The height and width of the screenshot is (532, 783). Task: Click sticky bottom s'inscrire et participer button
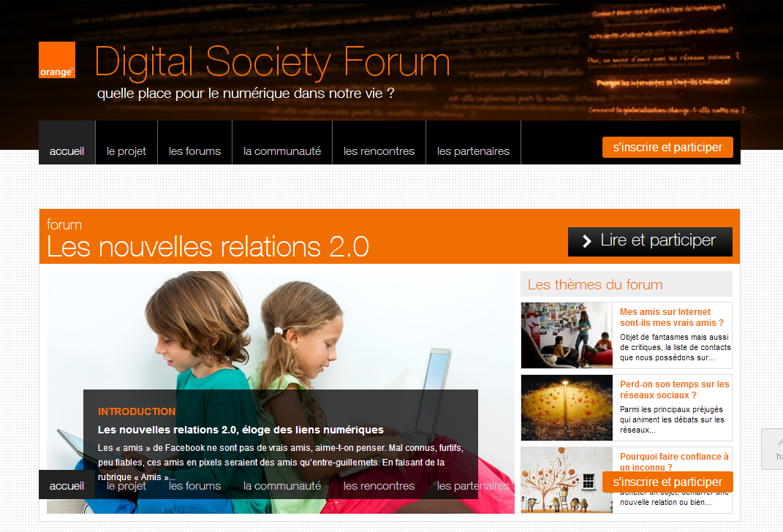667,482
